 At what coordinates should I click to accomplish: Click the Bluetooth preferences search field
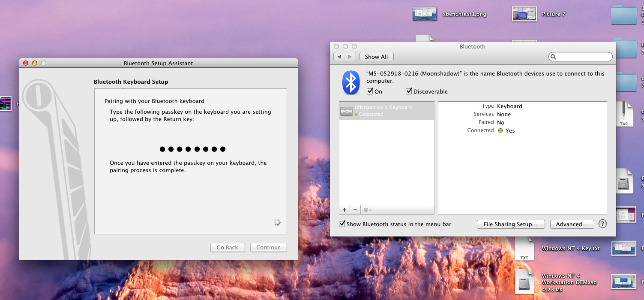pos(581,57)
